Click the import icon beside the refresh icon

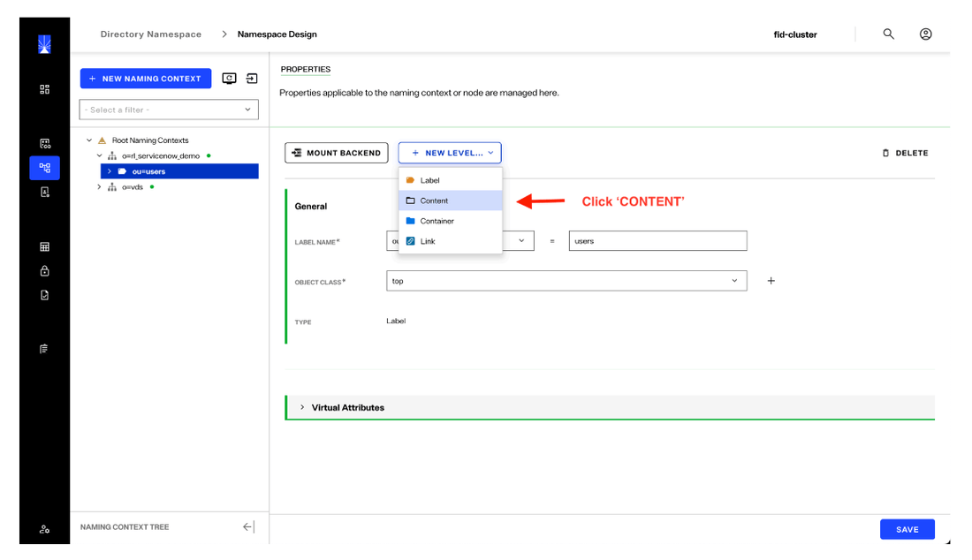coord(252,78)
